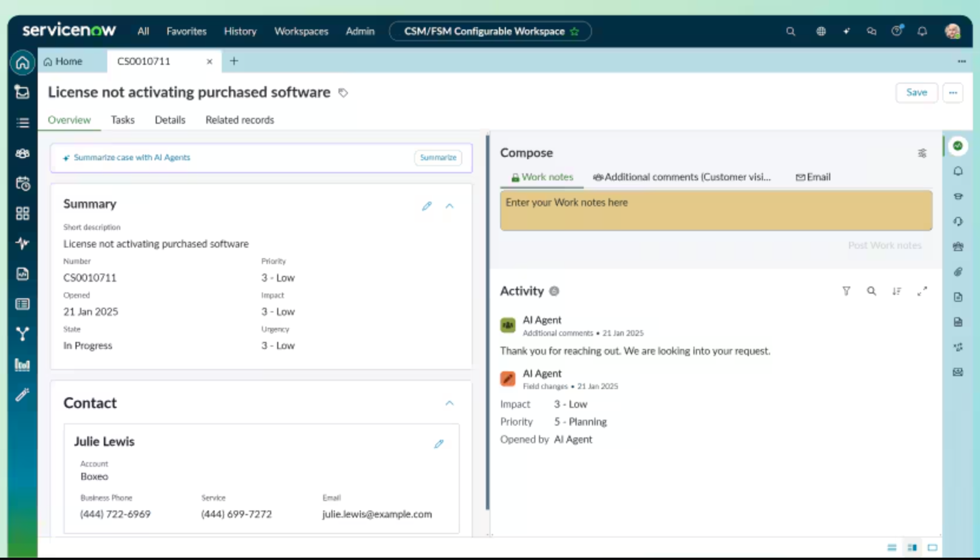Save the case record

tap(916, 93)
